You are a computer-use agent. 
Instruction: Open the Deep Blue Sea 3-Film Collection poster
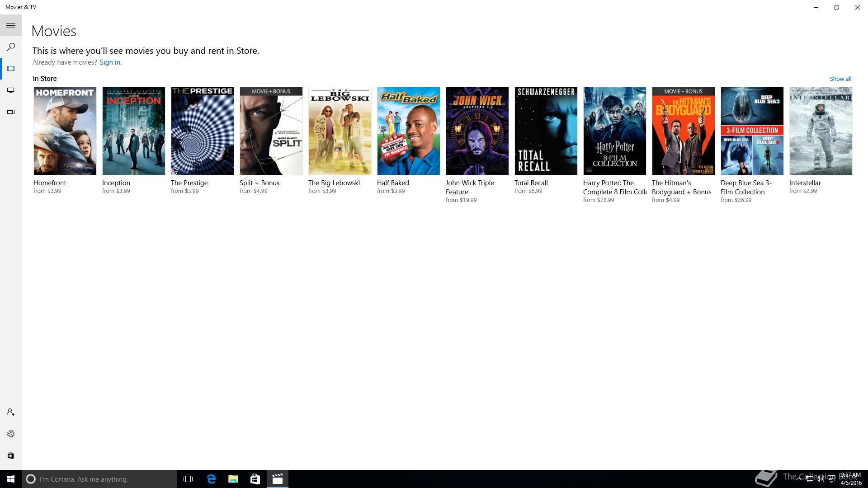pyautogui.click(x=752, y=131)
